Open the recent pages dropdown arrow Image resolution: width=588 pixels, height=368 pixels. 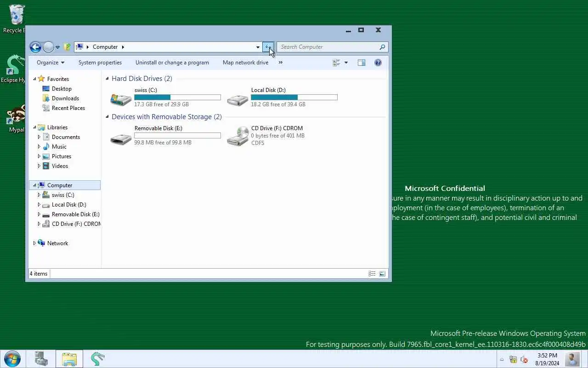coord(57,47)
